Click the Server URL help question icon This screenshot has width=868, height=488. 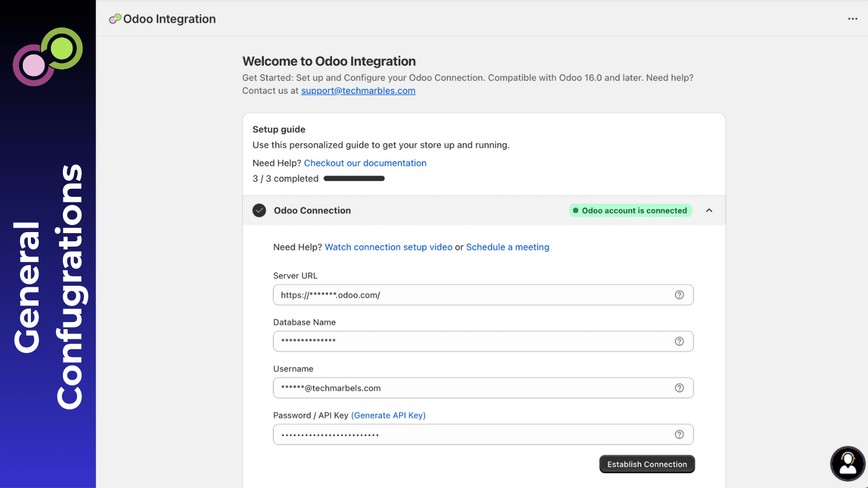coord(679,295)
